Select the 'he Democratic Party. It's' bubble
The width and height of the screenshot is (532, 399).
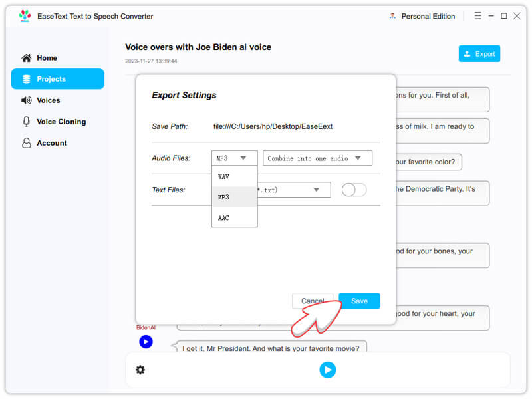click(x=442, y=193)
